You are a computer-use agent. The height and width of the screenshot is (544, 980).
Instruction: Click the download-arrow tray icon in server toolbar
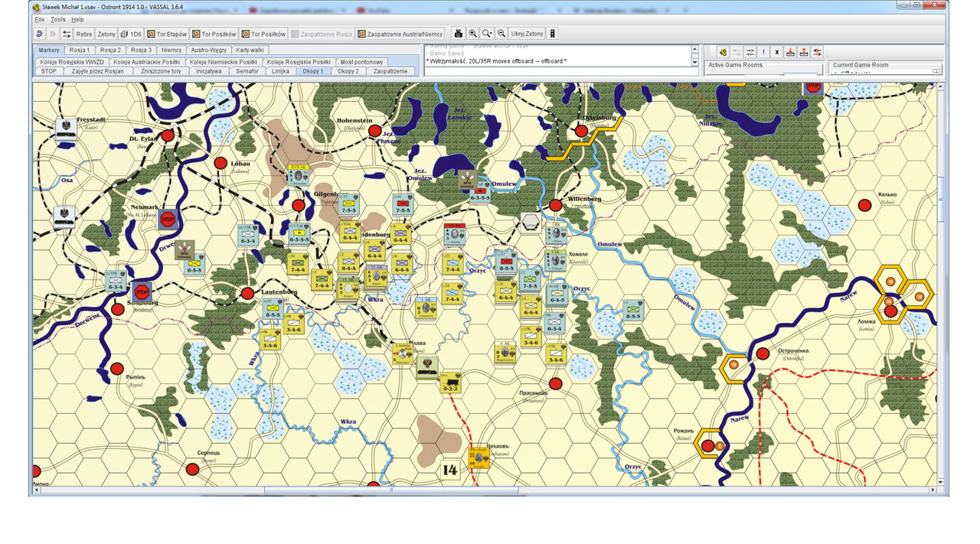[x=790, y=52]
